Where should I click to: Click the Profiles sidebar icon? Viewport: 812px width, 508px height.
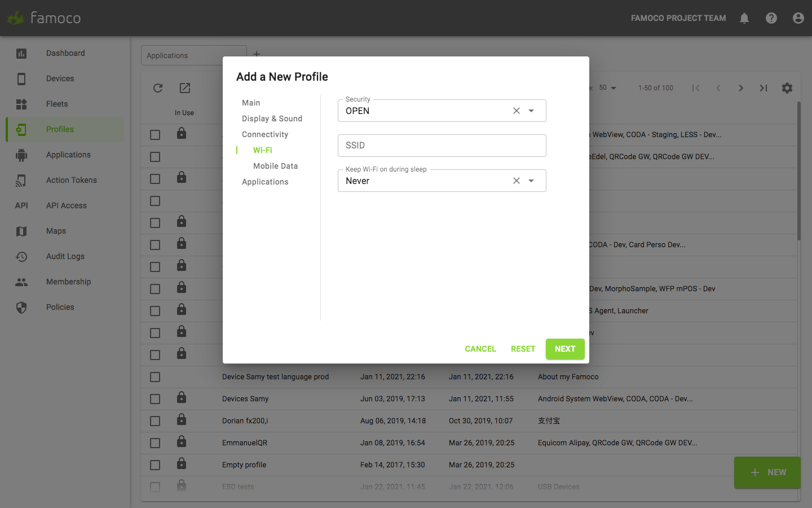pyautogui.click(x=21, y=130)
